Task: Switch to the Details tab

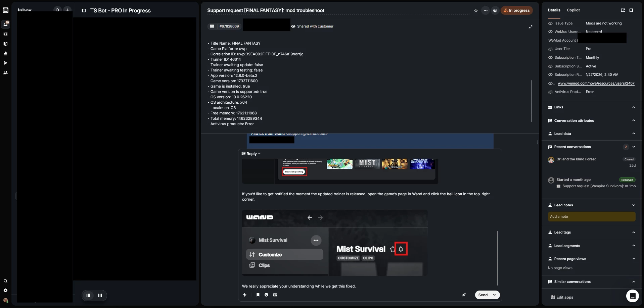Action: [554, 10]
